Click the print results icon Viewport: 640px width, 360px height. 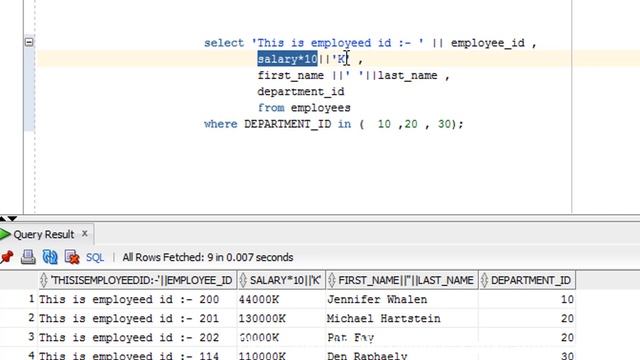pos(28,257)
